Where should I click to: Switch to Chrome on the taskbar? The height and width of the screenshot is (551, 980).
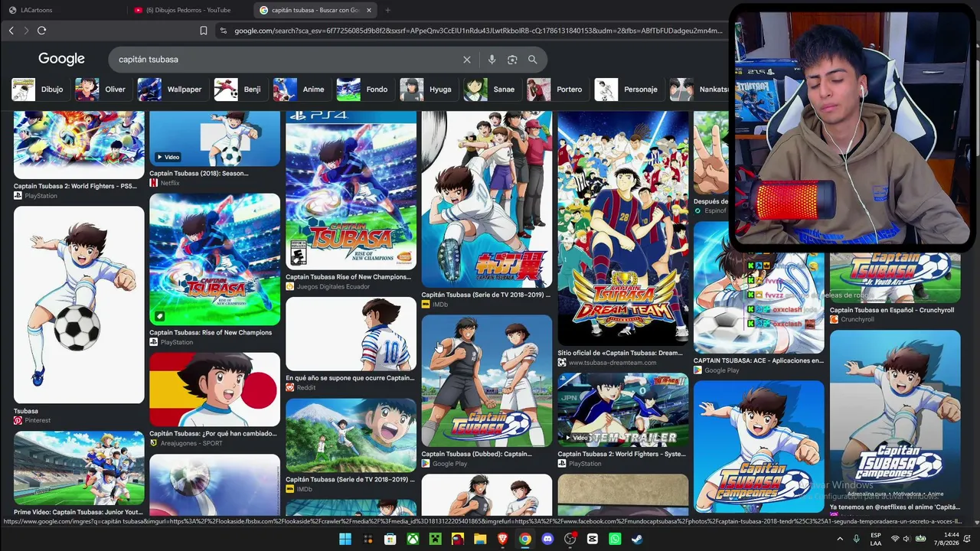(524, 539)
